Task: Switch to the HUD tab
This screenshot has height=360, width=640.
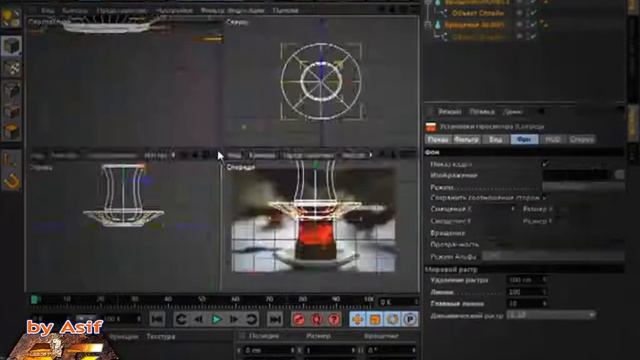Action: pyautogui.click(x=552, y=140)
